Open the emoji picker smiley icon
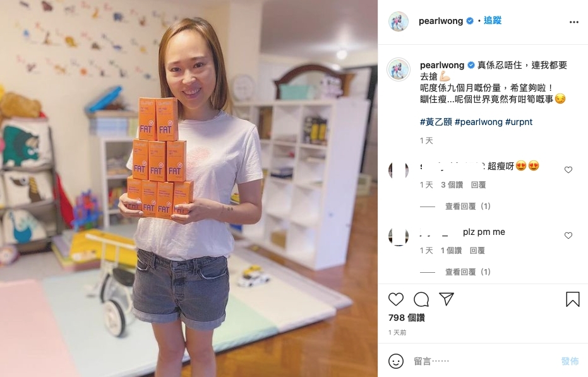The width and height of the screenshot is (588, 377). pyautogui.click(x=395, y=361)
